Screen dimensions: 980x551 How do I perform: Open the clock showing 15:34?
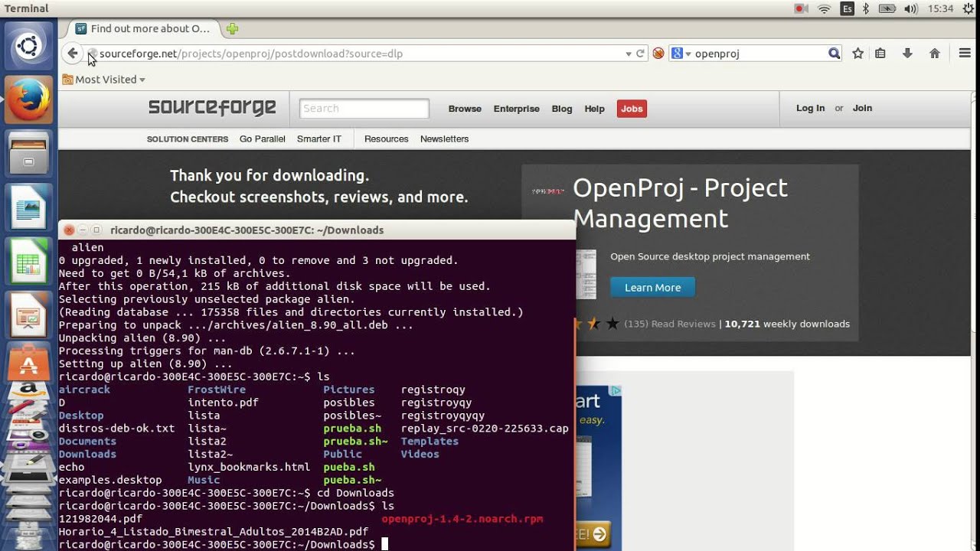pyautogui.click(x=940, y=8)
